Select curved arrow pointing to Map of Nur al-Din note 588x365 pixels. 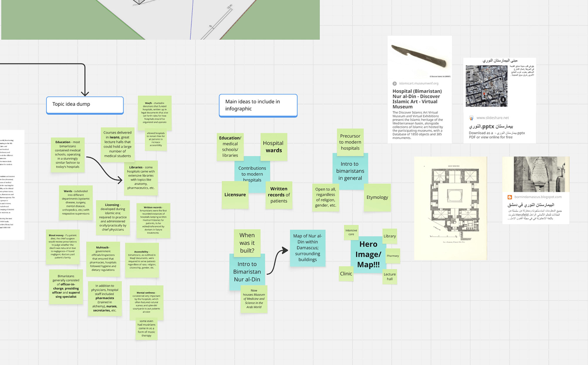[275, 261]
